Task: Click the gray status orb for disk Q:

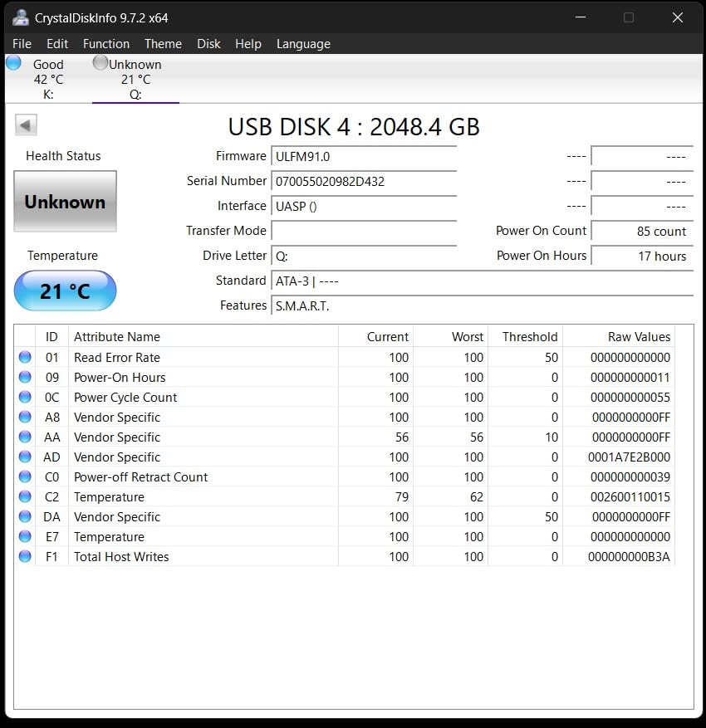Action: pyautogui.click(x=100, y=63)
